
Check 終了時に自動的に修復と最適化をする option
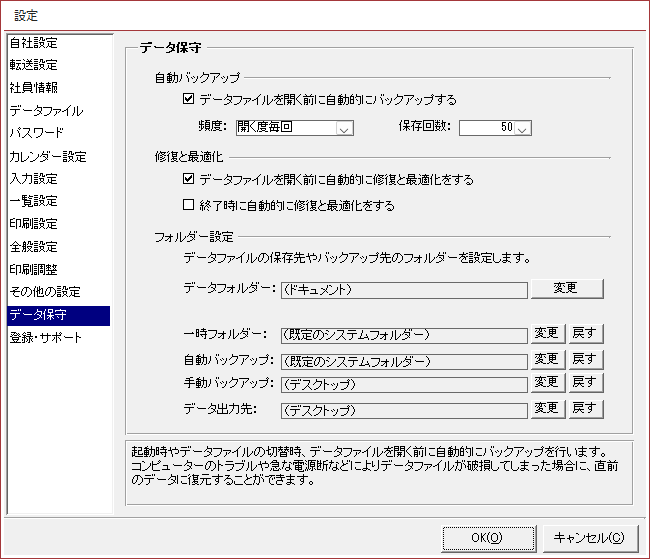click(189, 206)
